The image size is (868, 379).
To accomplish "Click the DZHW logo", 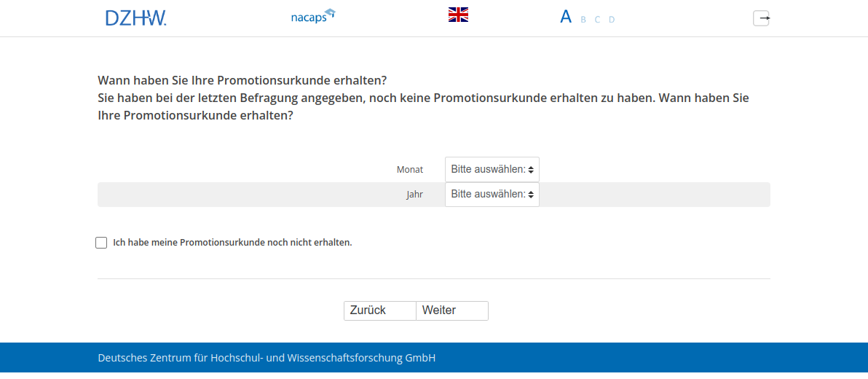I will pyautogui.click(x=135, y=17).
